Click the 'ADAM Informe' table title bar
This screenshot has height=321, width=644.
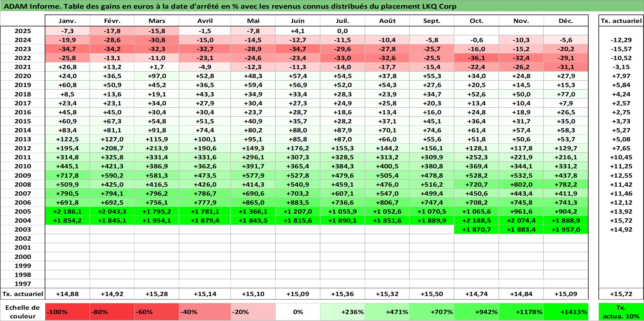click(322, 6)
